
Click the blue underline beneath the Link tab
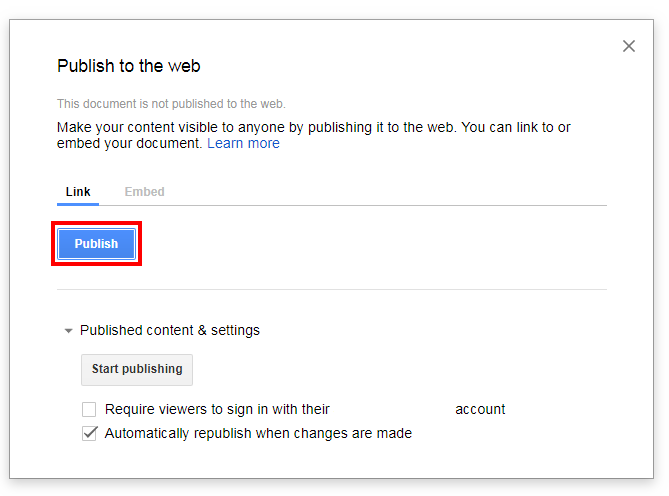78,204
